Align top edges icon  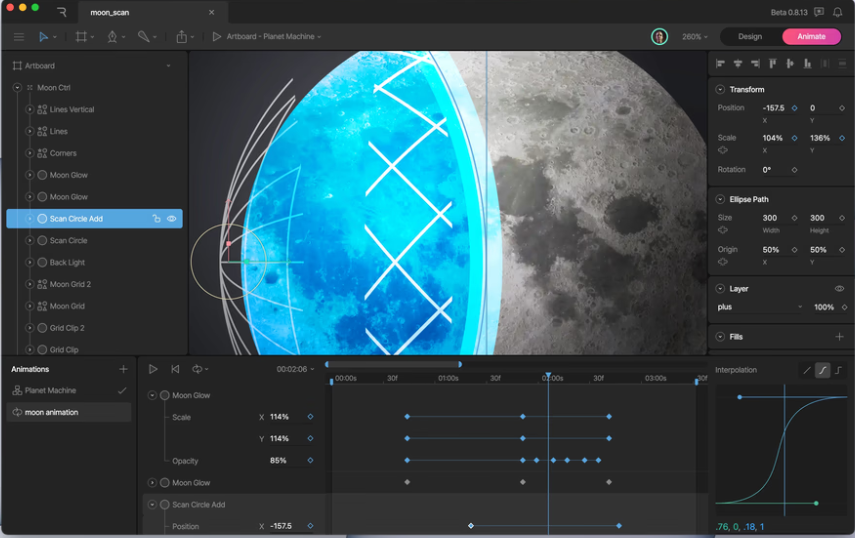click(x=773, y=64)
